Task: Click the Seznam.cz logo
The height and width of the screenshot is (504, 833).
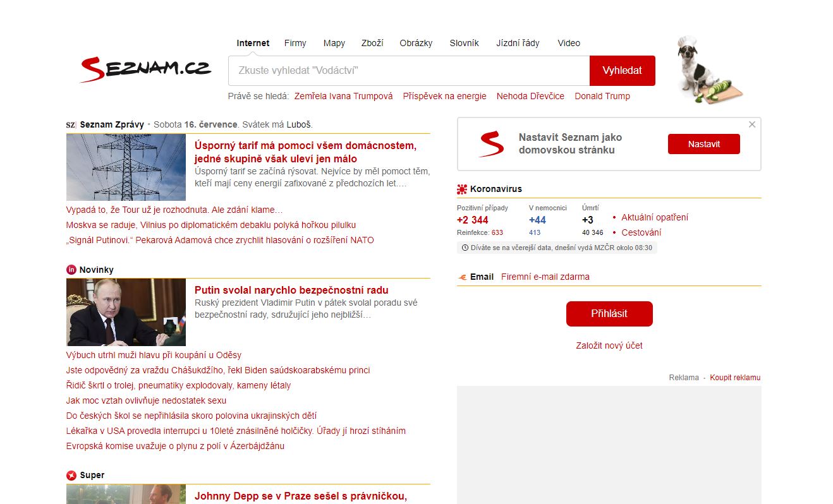Action: (145, 69)
